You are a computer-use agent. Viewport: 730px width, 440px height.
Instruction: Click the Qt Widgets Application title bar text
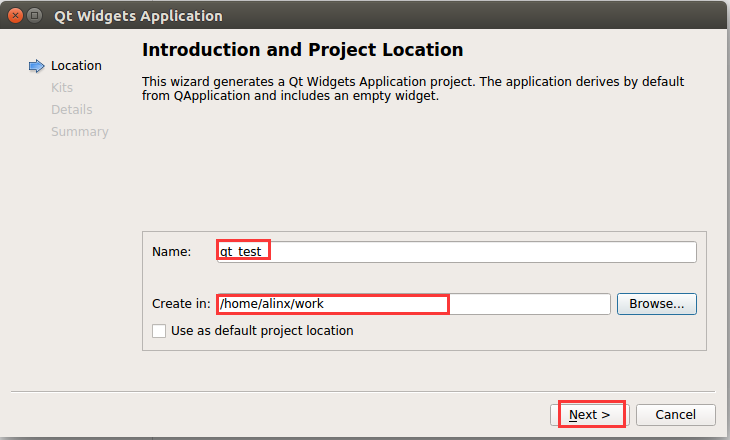pyautogui.click(x=138, y=16)
